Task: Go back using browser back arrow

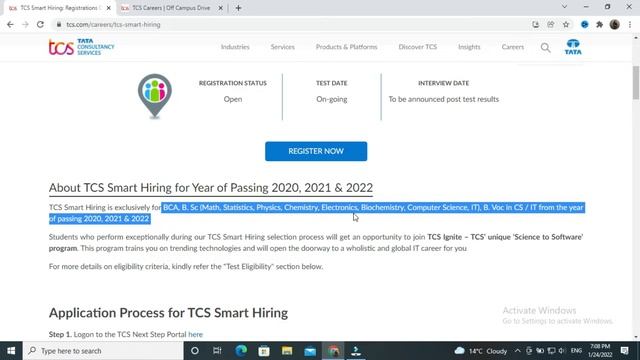Action: [x=10, y=24]
